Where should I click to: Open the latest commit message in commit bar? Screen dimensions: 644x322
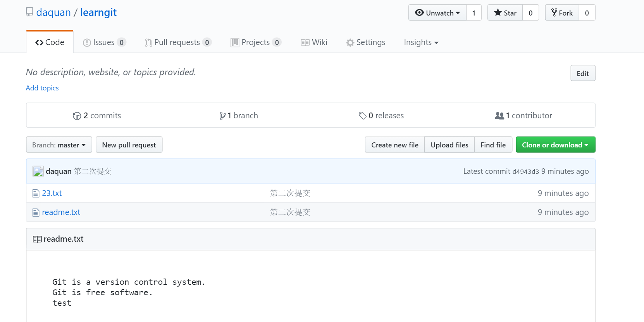coord(93,171)
